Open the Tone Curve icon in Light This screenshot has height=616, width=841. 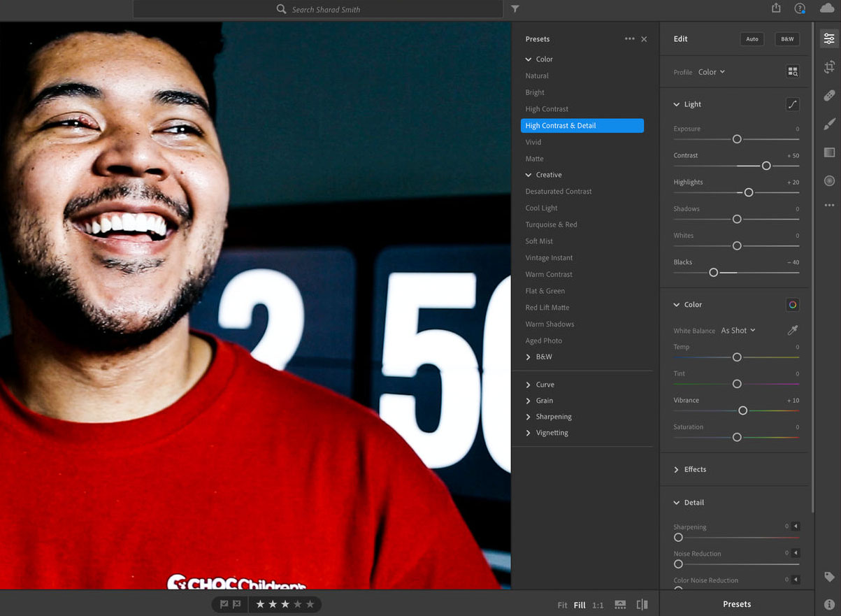[x=793, y=104]
